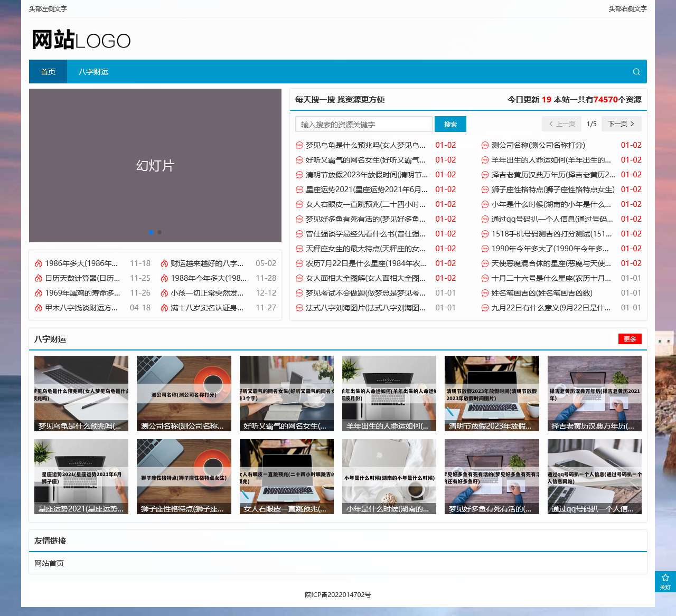Open the 八字财运 navigation tab
This screenshot has height=616, width=676.
[x=93, y=72]
